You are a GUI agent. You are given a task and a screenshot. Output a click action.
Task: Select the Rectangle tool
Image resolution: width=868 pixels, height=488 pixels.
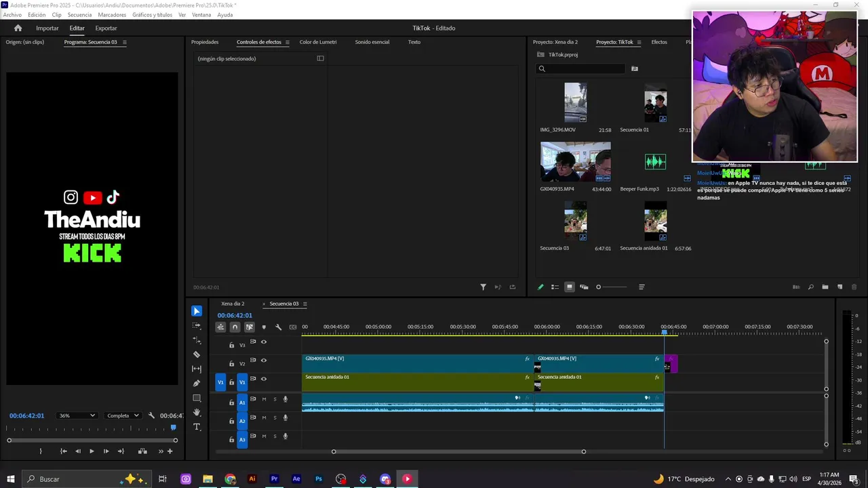(x=197, y=398)
